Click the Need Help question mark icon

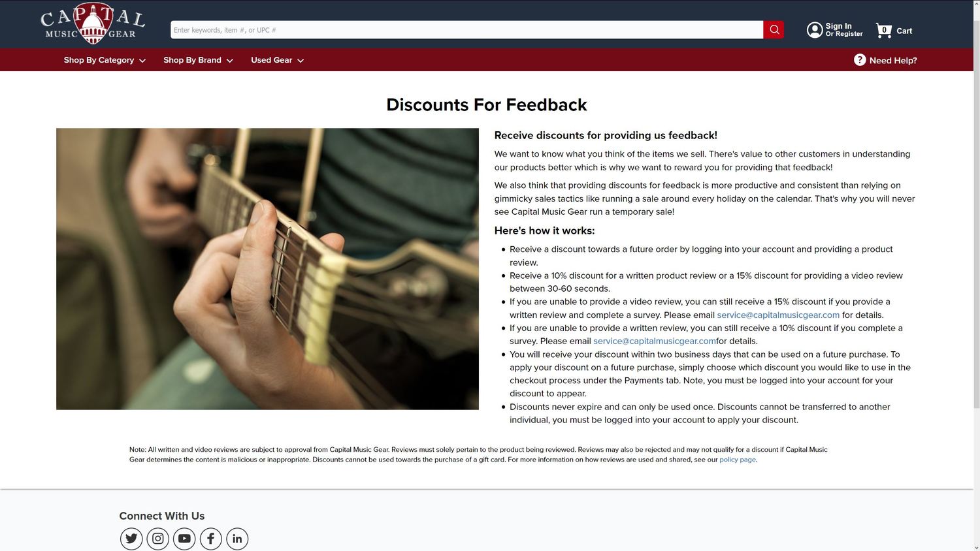point(860,60)
